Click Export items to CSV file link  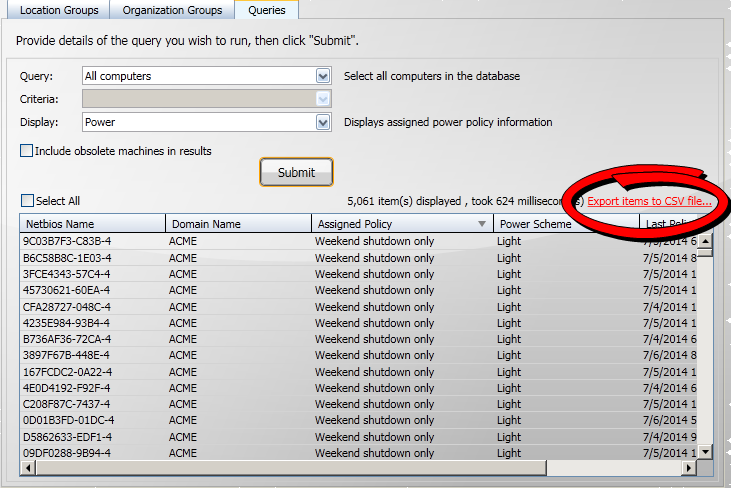[649, 202]
